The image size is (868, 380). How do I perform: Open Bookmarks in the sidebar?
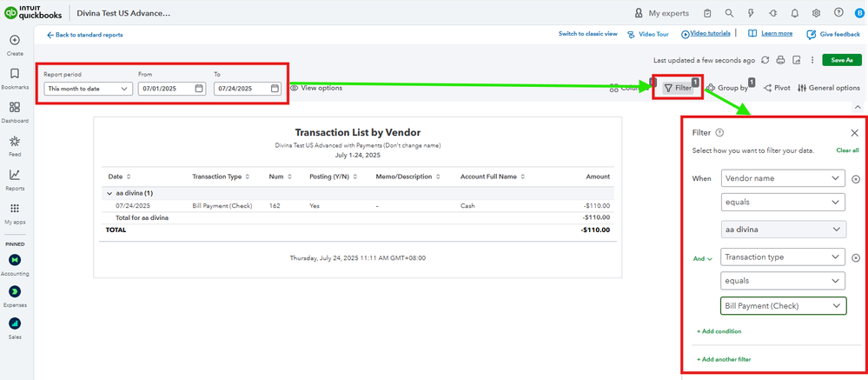15,79
